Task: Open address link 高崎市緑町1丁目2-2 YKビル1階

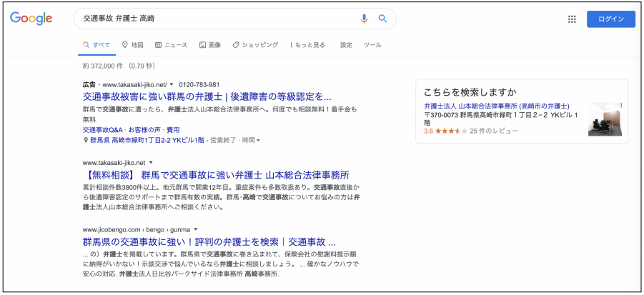Action: click(x=147, y=140)
